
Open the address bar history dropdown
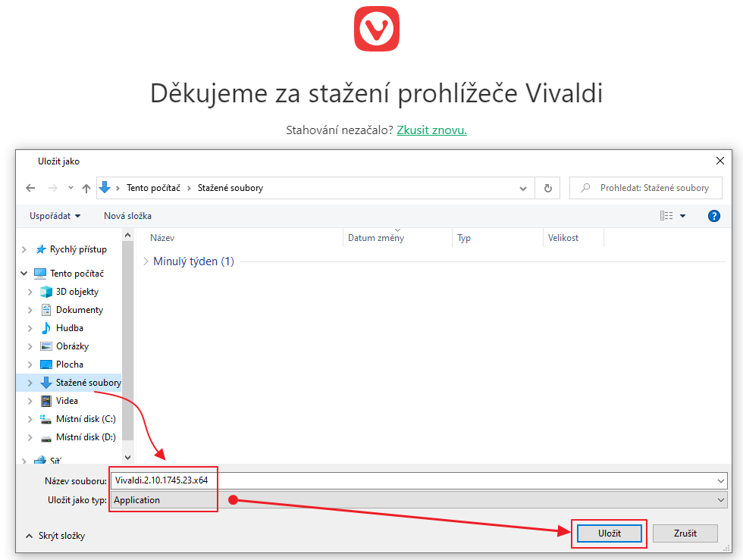522,188
